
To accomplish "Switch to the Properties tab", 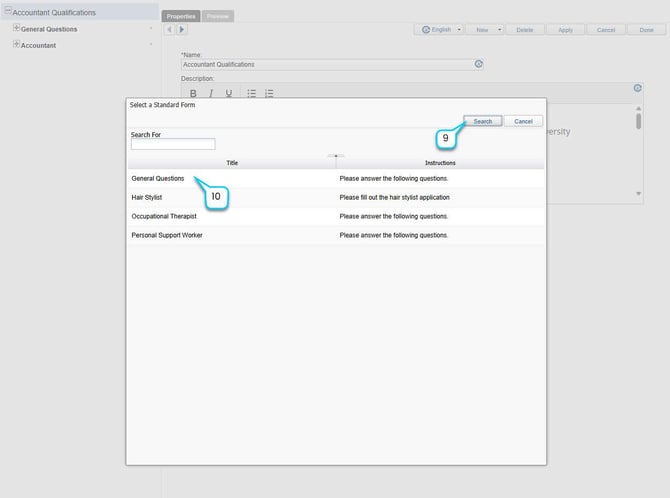I will tap(181, 16).
